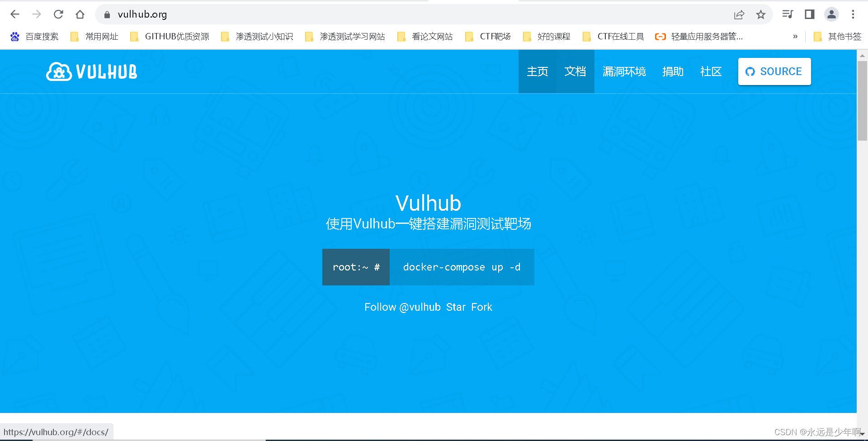This screenshot has width=868, height=441.
Task: Go back with the browser back arrow
Action: [15, 14]
